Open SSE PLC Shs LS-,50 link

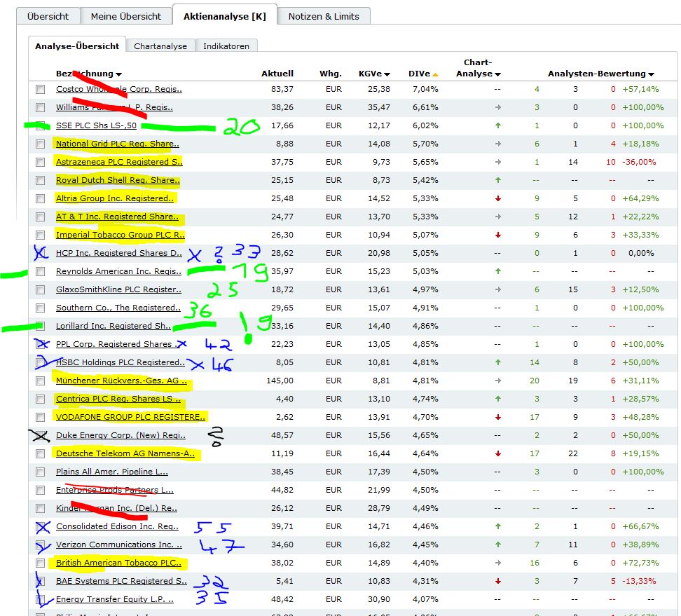pos(96,125)
